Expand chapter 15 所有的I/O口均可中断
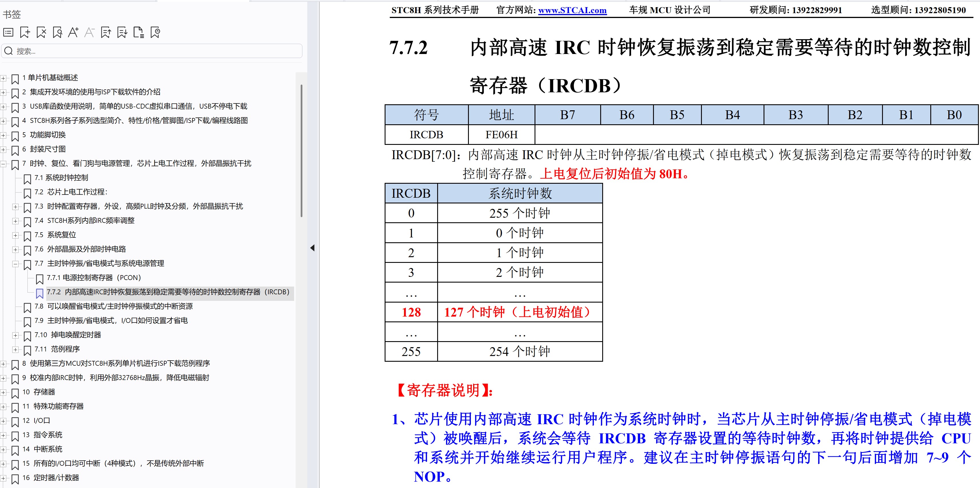Viewport: 980px width, 488px height. tap(3, 464)
